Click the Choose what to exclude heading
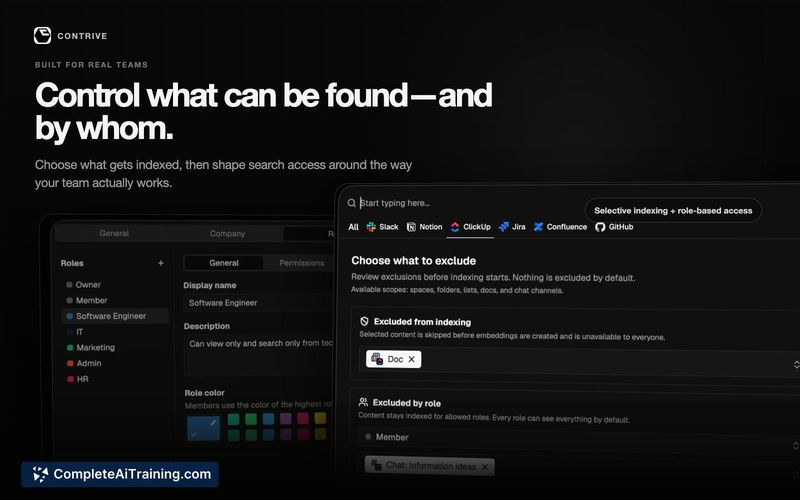Image resolution: width=800 pixels, height=500 pixels. coord(413,261)
